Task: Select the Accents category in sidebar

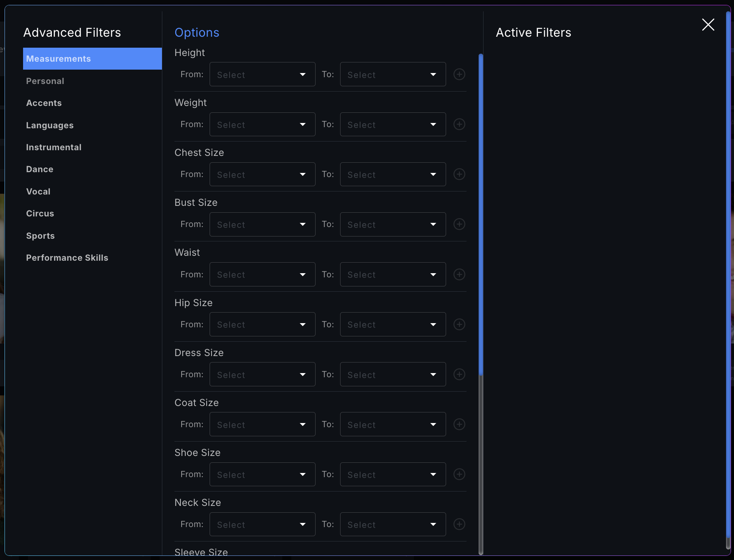Action: 44,103
